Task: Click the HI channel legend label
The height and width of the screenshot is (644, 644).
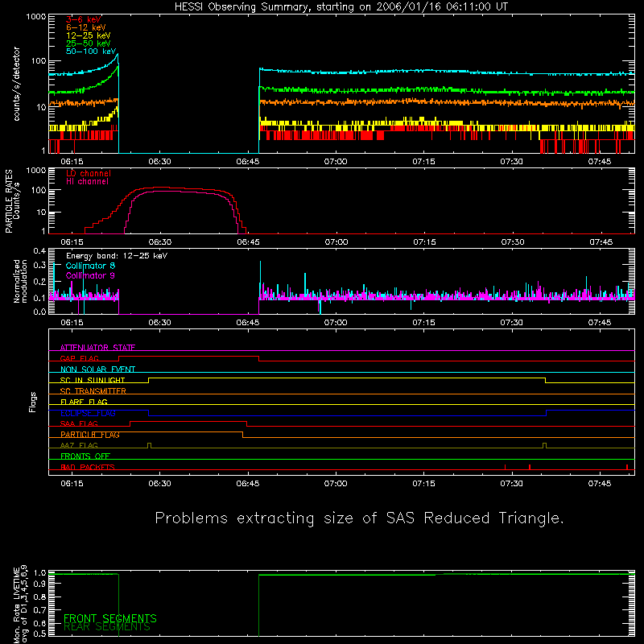Action: click(x=87, y=181)
